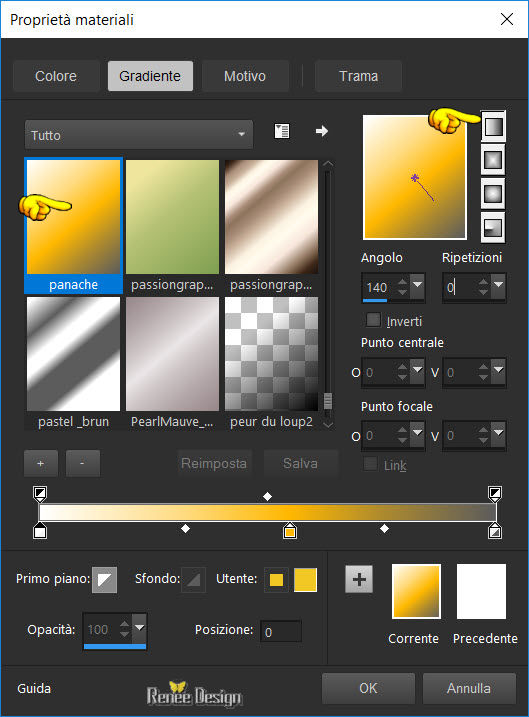Click the gradient list view options icon
529x717 pixels.
click(282, 131)
